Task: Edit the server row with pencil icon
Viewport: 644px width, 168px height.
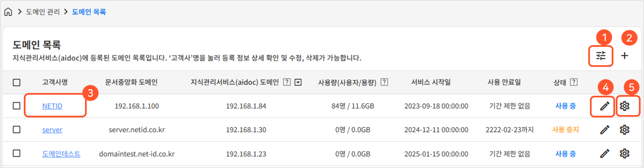Action: pyautogui.click(x=605, y=130)
